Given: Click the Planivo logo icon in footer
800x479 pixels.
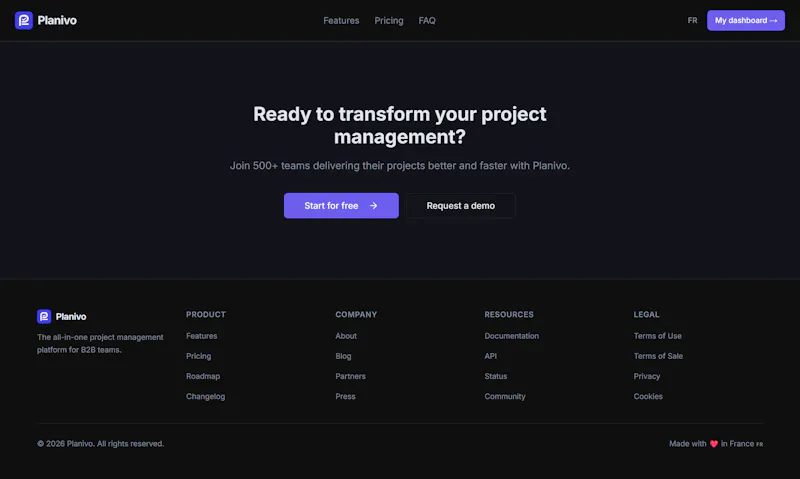Looking at the screenshot, I should [x=44, y=316].
